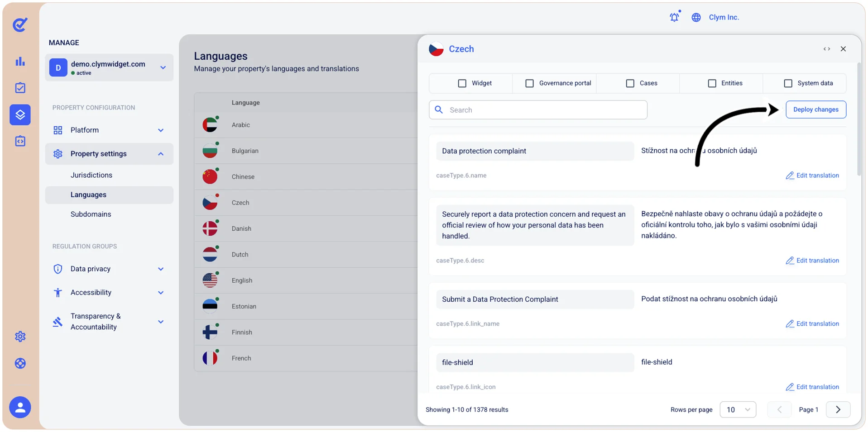Click the French flag icon
Image resolution: width=868 pixels, height=432 pixels.
tap(210, 358)
